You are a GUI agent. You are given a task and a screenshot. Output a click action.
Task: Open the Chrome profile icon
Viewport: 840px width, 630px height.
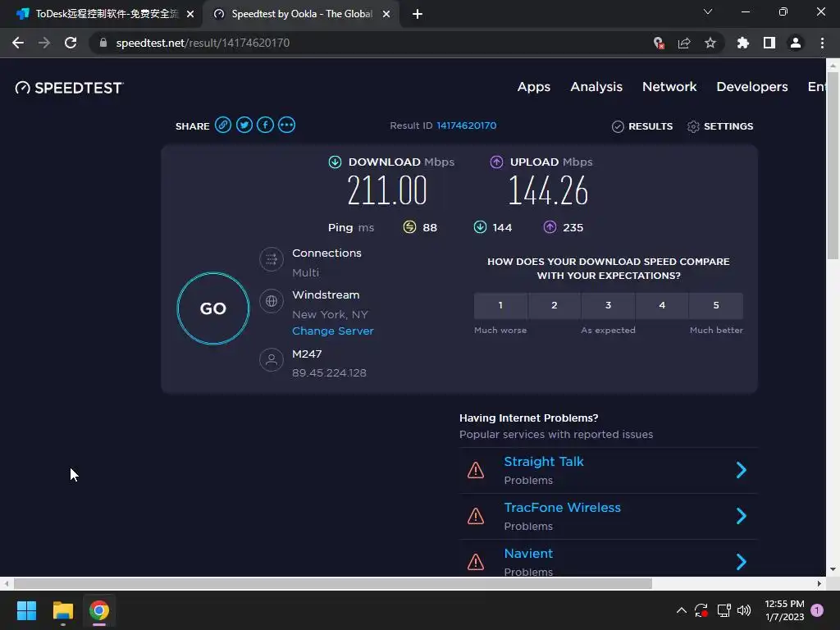[796, 43]
